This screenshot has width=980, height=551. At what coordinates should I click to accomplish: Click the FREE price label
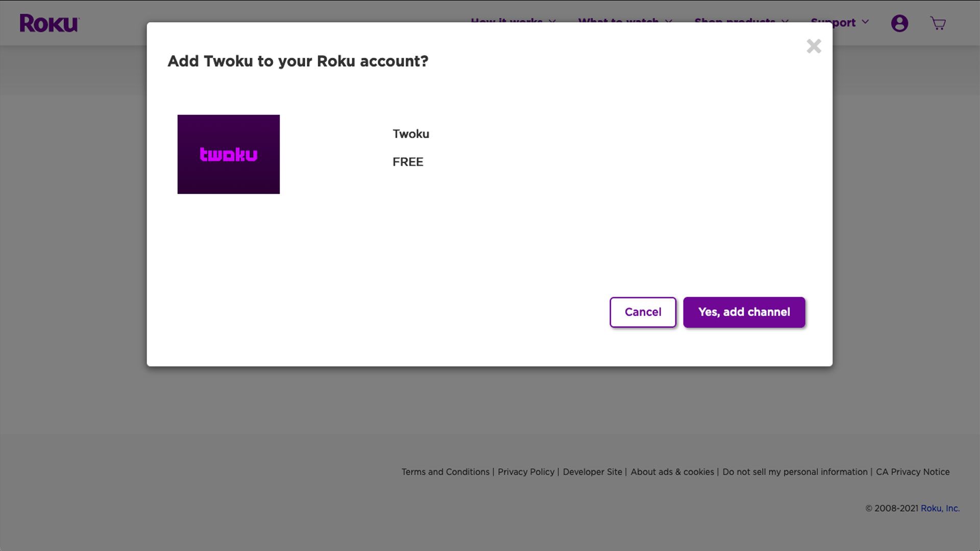point(408,162)
